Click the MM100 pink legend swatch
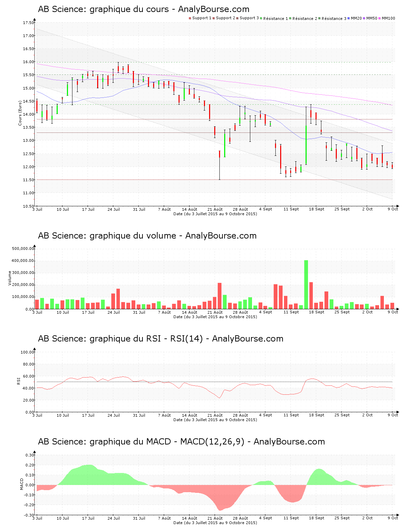This screenshot has width=412, height=532. 380,18
